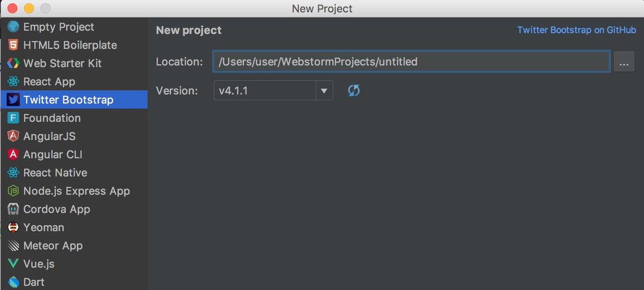Click the Node.js Express App icon
The image size is (644, 290).
[x=13, y=191]
